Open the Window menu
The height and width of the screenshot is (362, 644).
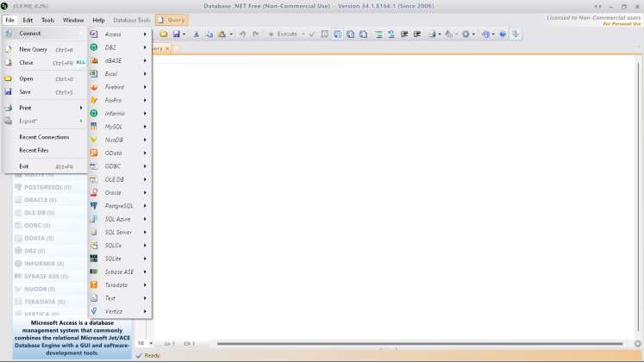pyautogui.click(x=73, y=20)
